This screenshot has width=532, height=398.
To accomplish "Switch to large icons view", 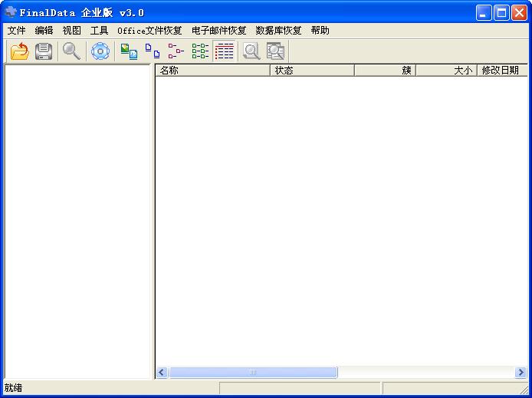I will point(129,51).
